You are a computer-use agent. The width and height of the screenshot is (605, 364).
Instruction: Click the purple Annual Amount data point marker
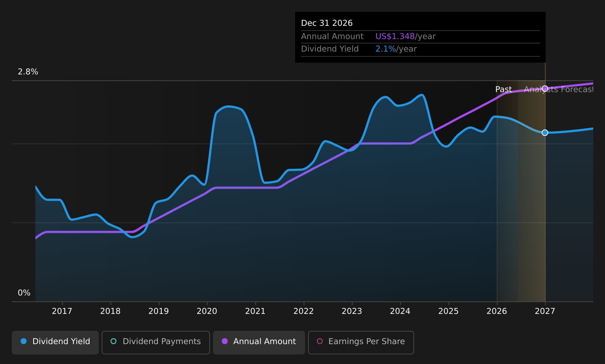[545, 88]
